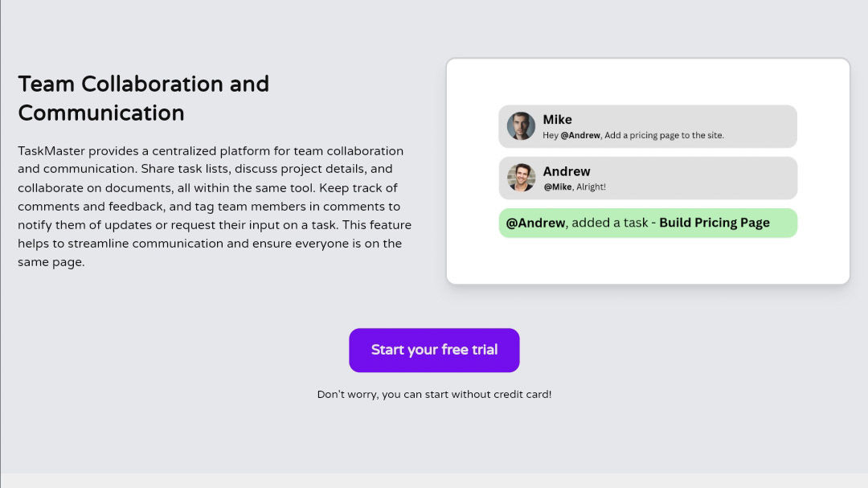Viewport: 868px width, 488px height.
Task: Click the "Alright!" reply text
Action: [591, 187]
